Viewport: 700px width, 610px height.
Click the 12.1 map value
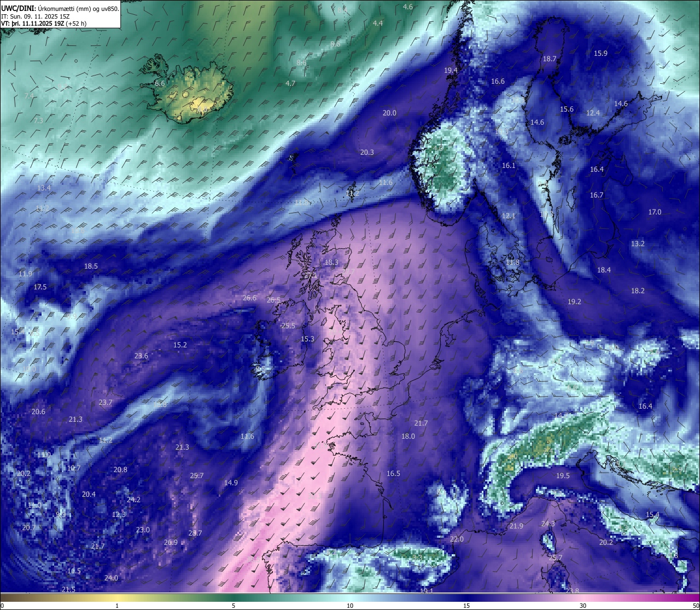click(509, 216)
